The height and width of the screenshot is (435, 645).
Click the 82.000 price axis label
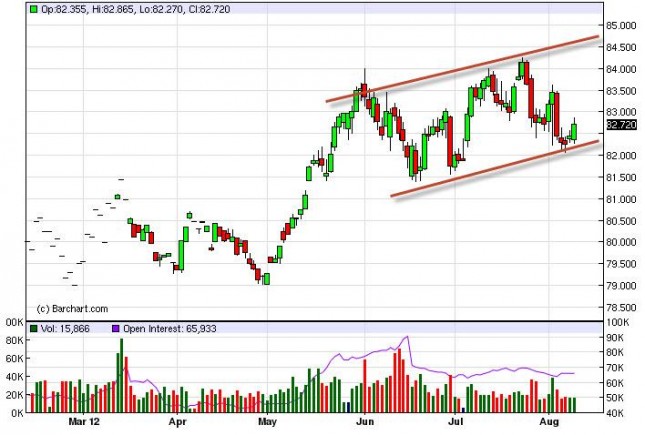[621, 156]
